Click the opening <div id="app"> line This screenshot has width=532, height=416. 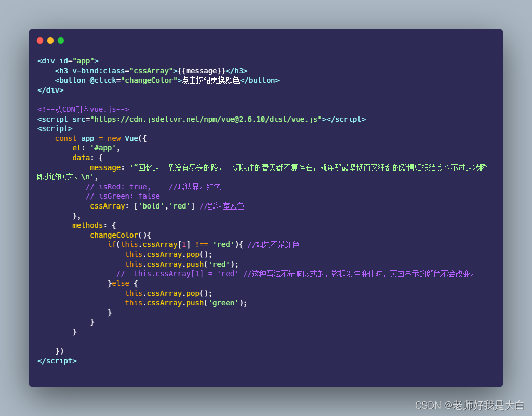pos(68,61)
